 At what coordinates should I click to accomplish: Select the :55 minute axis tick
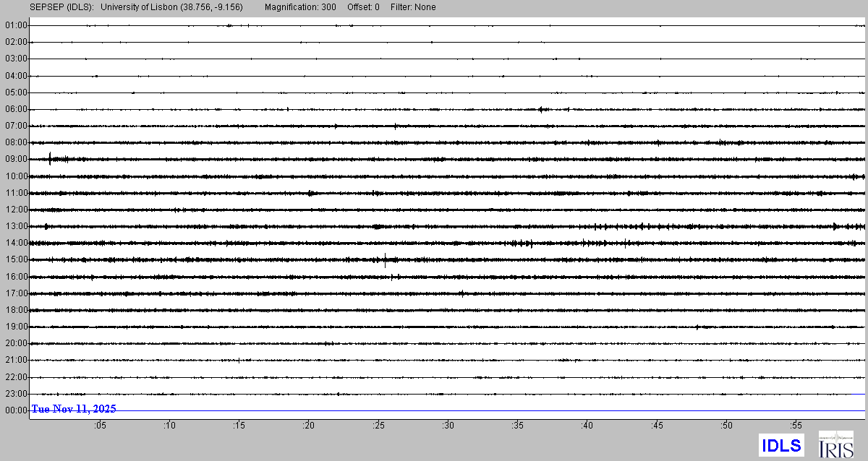[x=796, y=426]
